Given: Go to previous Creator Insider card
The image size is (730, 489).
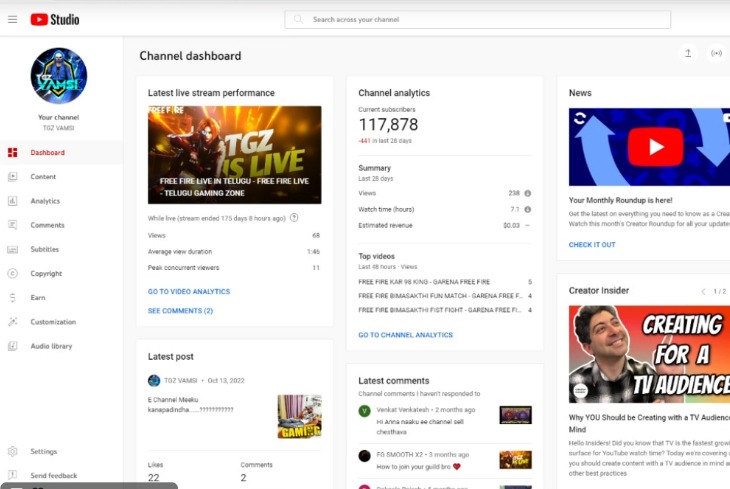Looking at the screenshot, I should (703, 292).
